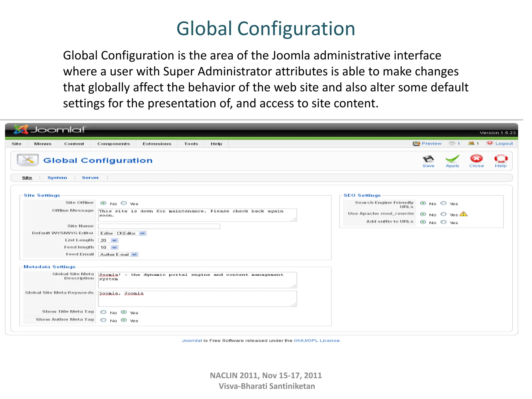
Task: Click the Global Site Meta Keywords textarea
Action: point(197,299)
